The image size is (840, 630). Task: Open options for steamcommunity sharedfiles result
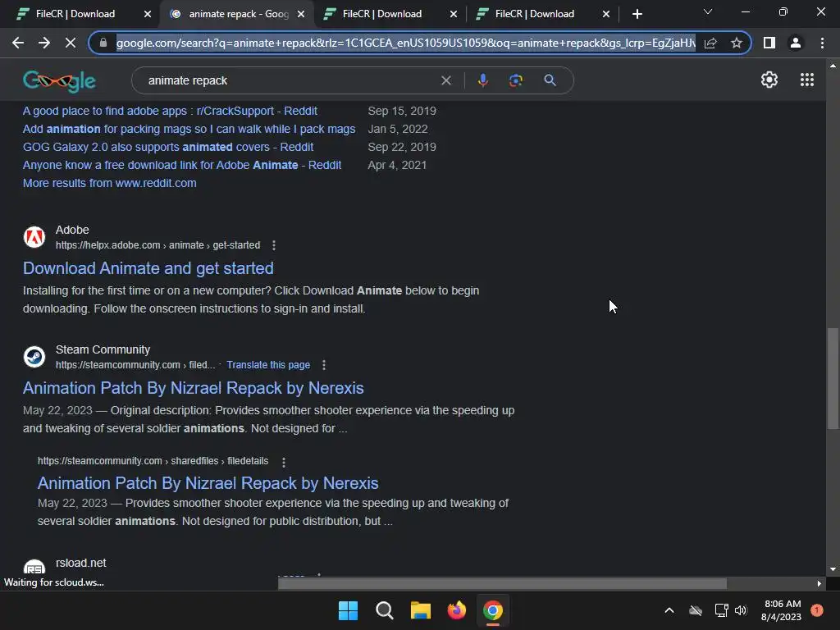[x=283, y=461]
